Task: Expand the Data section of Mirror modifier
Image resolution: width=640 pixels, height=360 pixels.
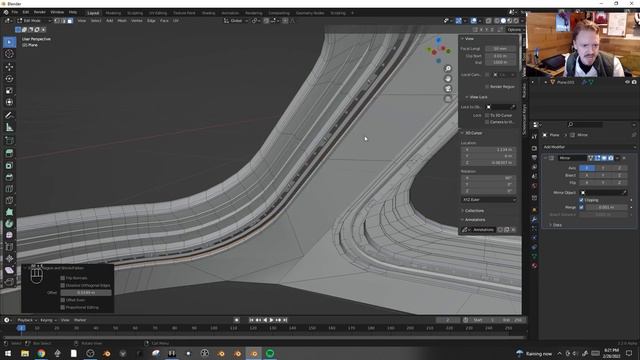Action: coord(555,225)
